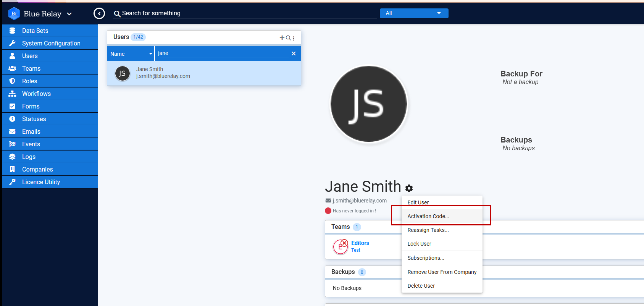Open Companies in the sidebar
Screen dimensions: 644x306
50,169
